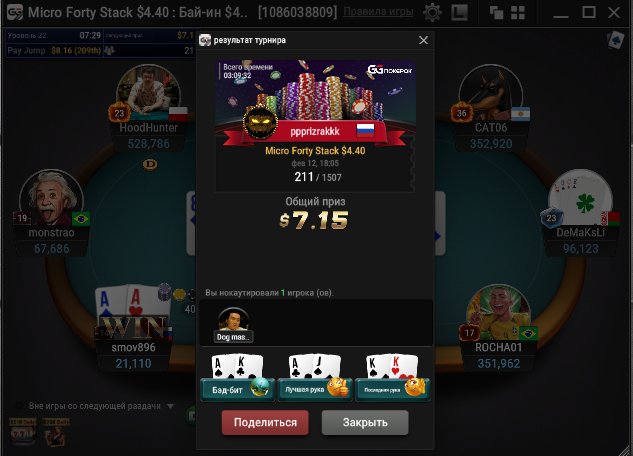The height and width of the screenshot is (456, 633).
Task: Click the Поделиться button
Action: click(265, 423)
